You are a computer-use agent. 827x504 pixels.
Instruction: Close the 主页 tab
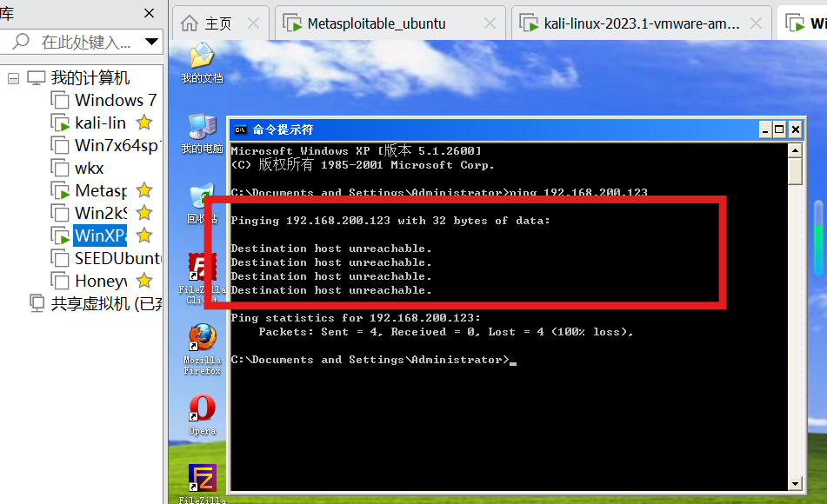click(x=254, y=23)
